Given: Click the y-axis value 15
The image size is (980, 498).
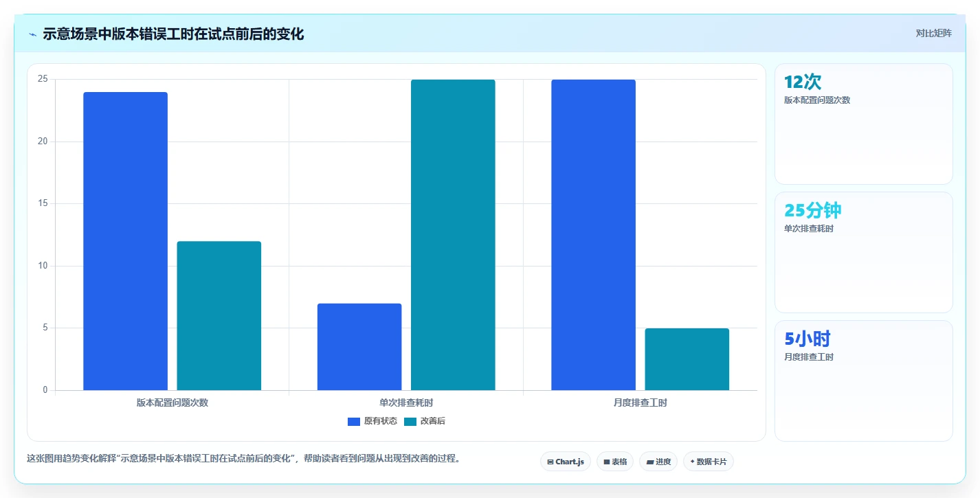Looking at the screenshot, I should (43, 203).
